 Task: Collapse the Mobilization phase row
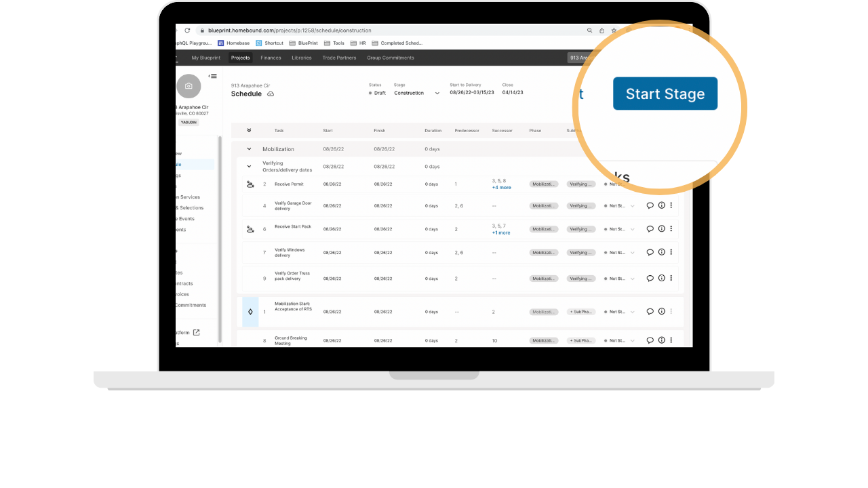pos(249,149)
